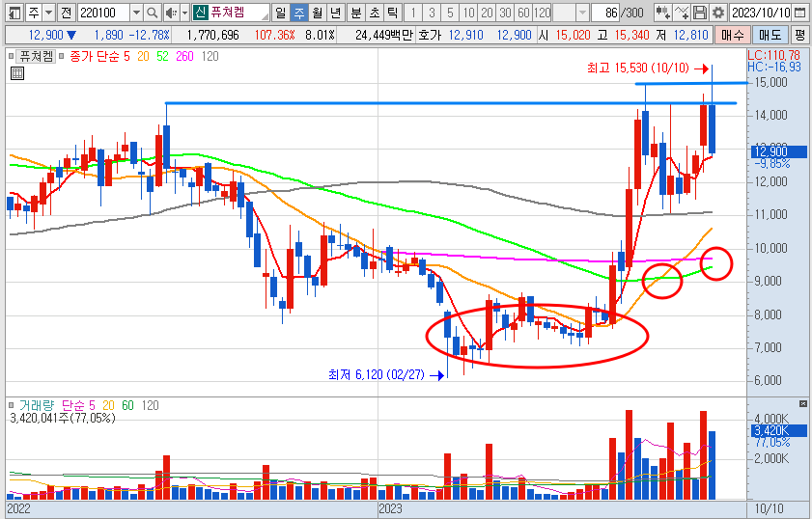The image size is (812, 519).
Task: Save chart settings with floppy disk icon
Action: pyautogui.click(x=700, y=13)
